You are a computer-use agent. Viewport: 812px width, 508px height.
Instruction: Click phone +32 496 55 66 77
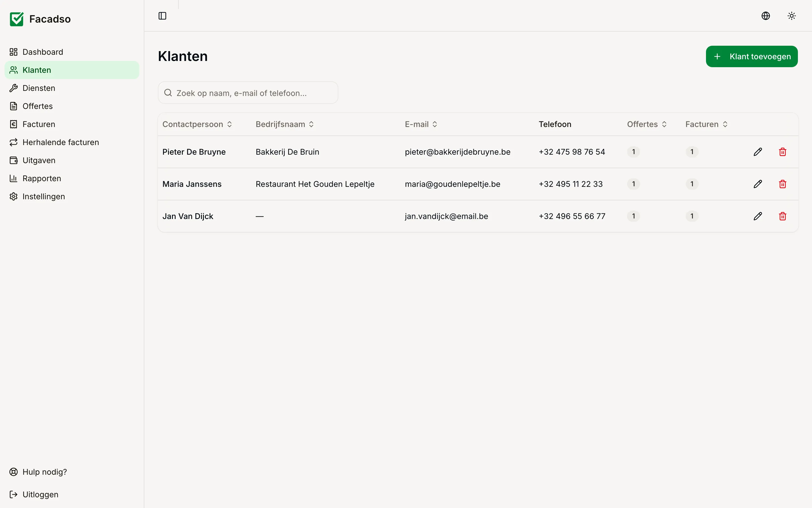pos(572,216)
